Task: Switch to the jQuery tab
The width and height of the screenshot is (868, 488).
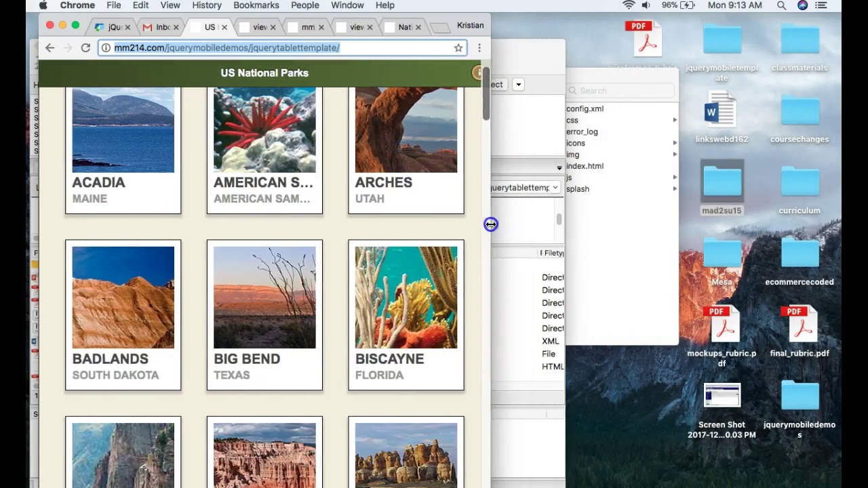Action: click(x=112, y=27)
